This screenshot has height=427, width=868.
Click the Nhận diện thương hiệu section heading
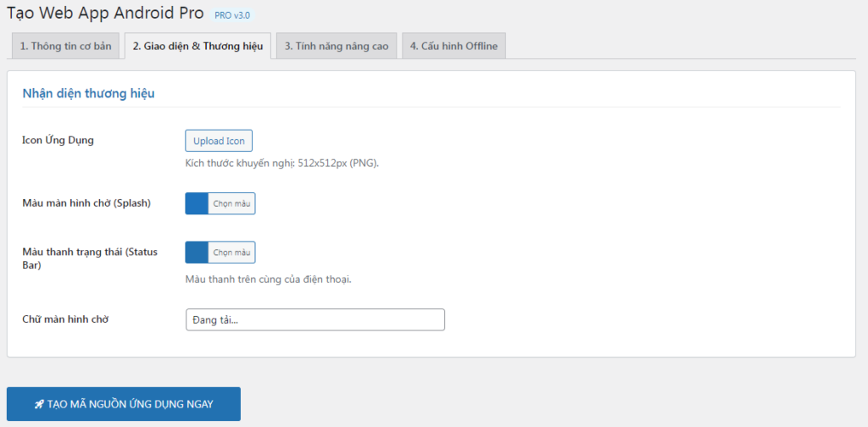(88, 93)
